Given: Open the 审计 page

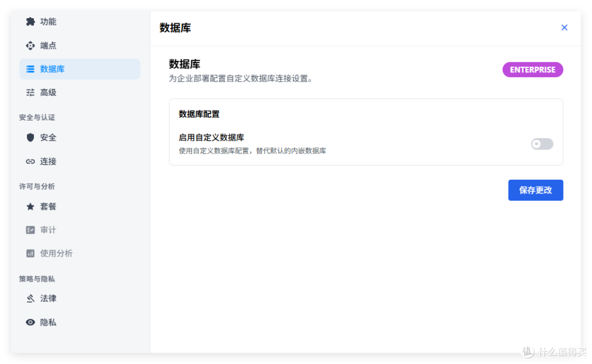Looking at the screenshot, I should click(x=79, y=230).
